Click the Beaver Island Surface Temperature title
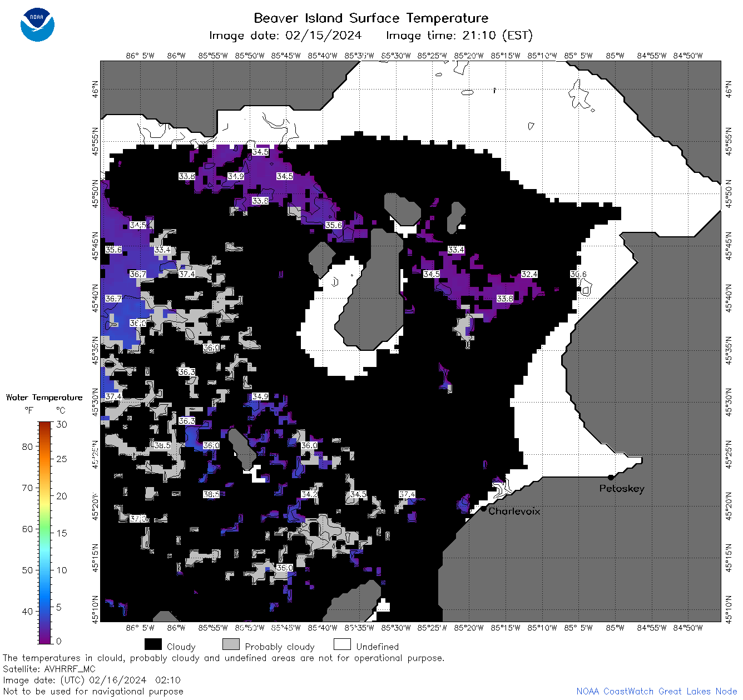Image resolution: width=743 pixels, height=700 pixels. coord(371,18)
